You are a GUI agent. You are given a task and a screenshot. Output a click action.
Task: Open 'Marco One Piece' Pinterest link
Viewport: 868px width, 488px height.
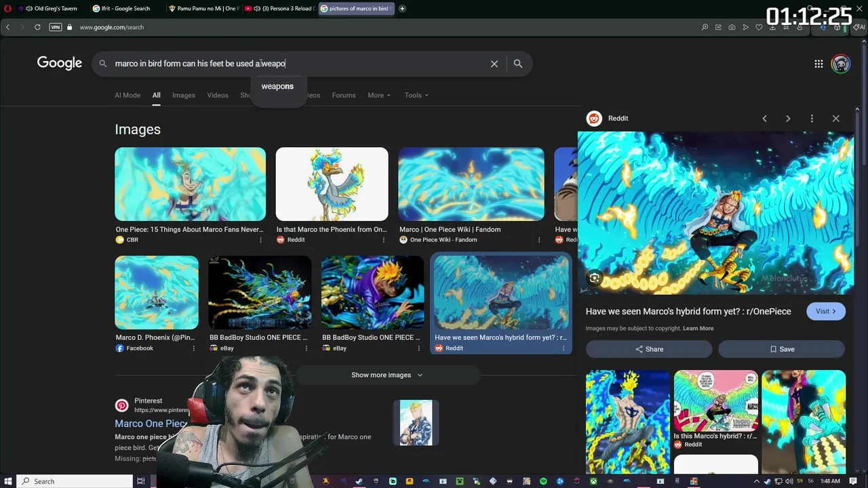tap(151, 424)
